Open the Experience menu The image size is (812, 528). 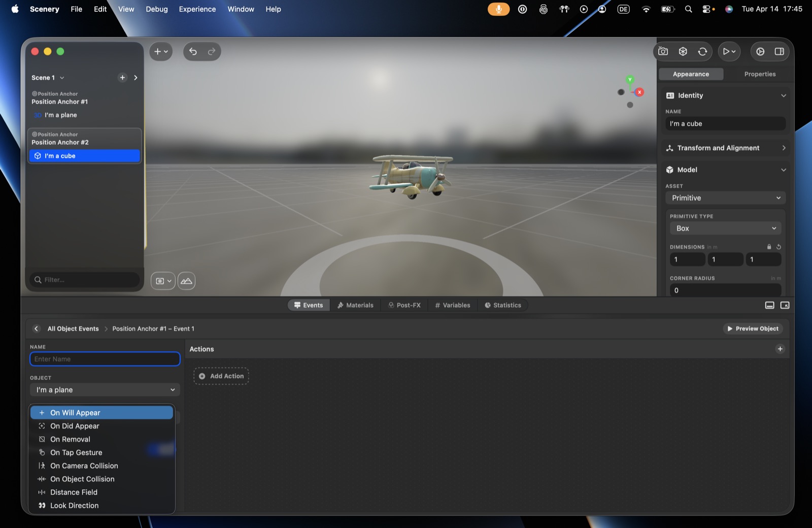(197, 9)
